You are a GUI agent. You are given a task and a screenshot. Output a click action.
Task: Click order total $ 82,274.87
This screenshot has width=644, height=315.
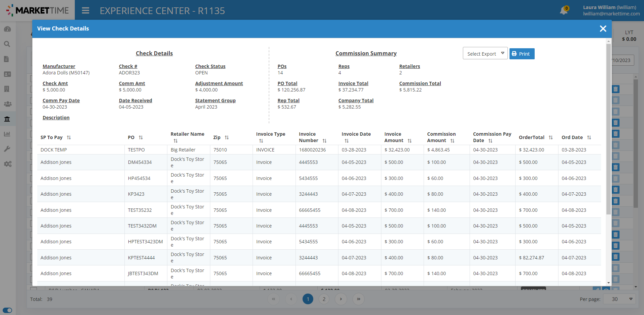(532, 258)
